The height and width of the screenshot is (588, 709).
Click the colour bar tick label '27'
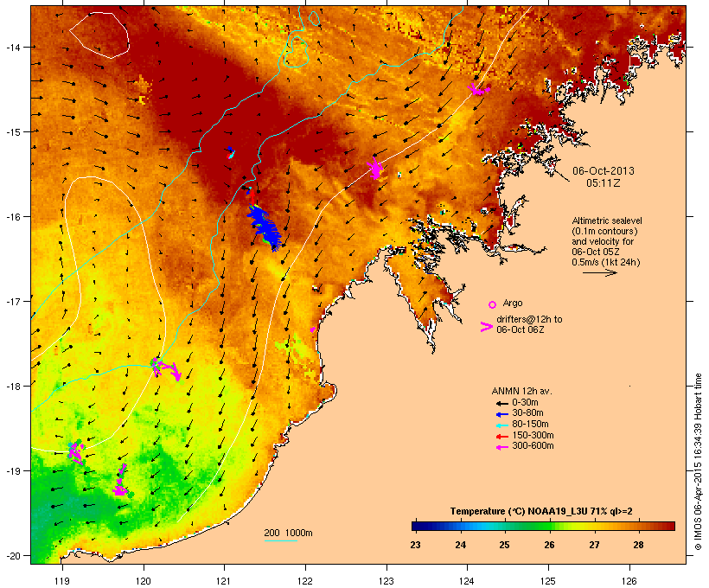pos(594,545)
